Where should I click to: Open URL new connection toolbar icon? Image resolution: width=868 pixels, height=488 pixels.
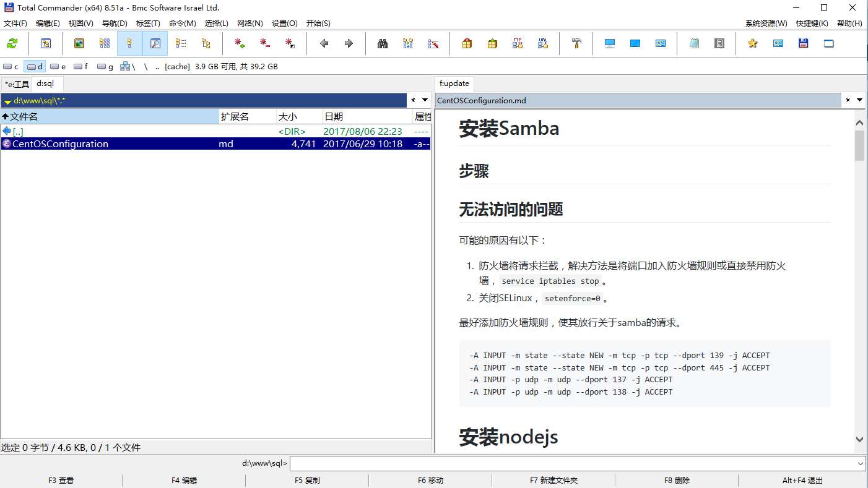[543, 43]
